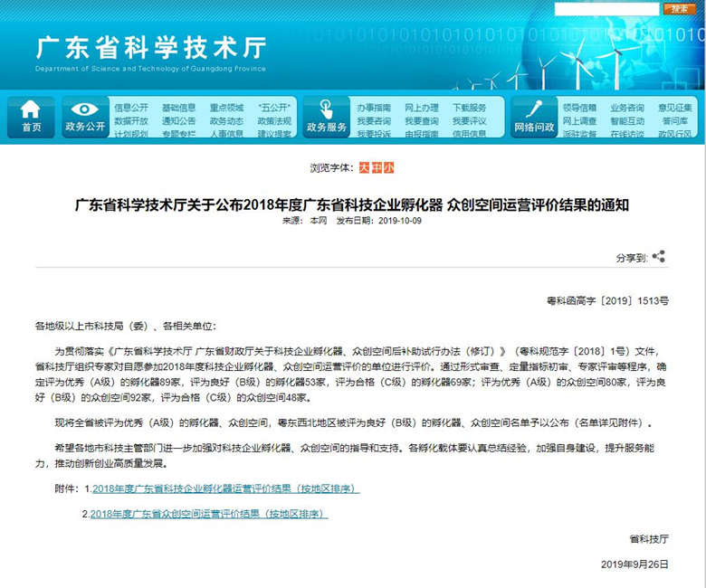The height and width of the screenshot is (588, 706).
Task: Open the 网上办理 nav link
Action: [x=422, y=108]
